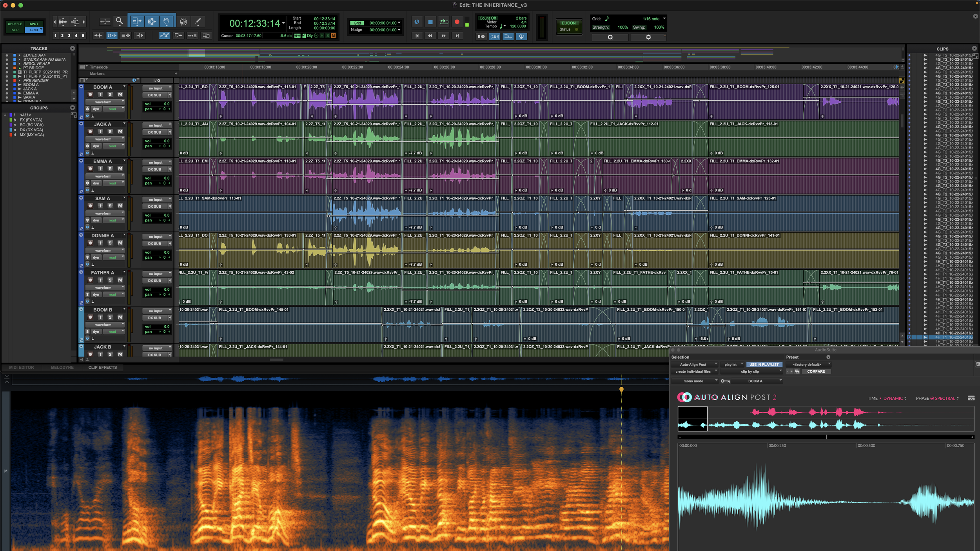Record-enable the EMMA A track

90,169
